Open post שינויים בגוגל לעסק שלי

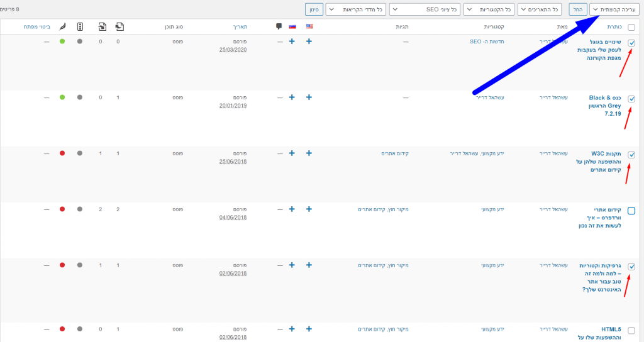pos(599,50)
